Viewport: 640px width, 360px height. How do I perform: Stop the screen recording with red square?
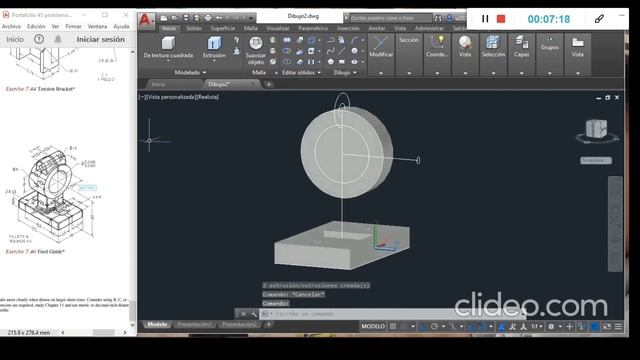[501, 19]
